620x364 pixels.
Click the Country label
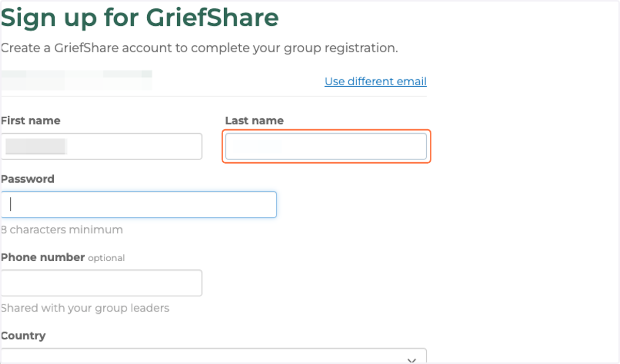(23, 336)
